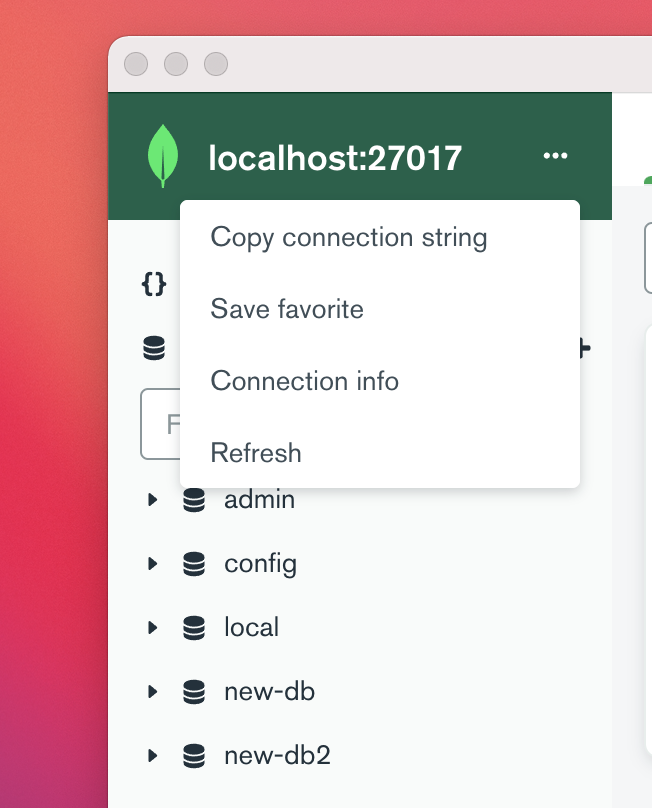Expand the admin database
This screenshot has width=652, height=808.
point(152,499)
